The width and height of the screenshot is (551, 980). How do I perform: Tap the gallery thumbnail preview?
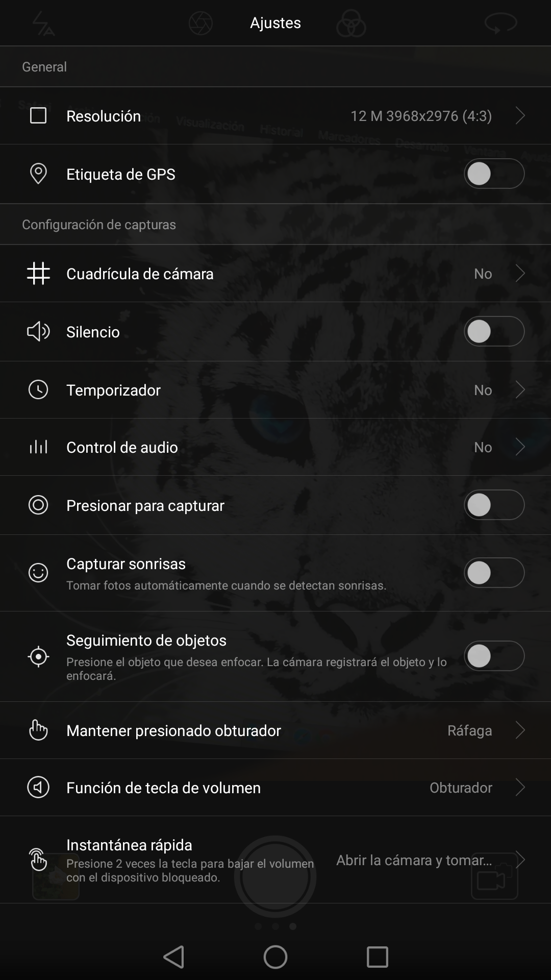click(56, 876)
